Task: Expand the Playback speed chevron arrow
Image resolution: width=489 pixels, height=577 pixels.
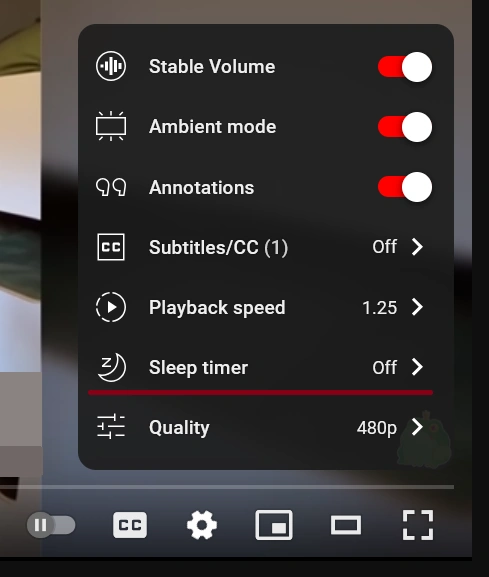Action: 417,307
